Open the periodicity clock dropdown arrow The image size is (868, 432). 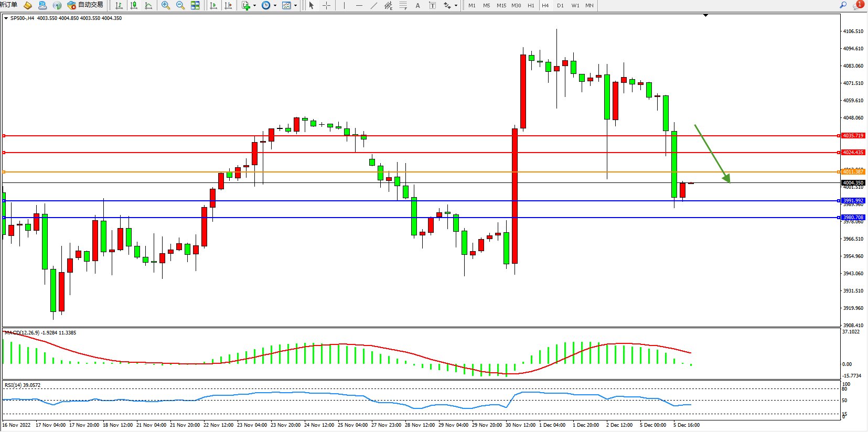pyautogui.click(x=275, y=6)
